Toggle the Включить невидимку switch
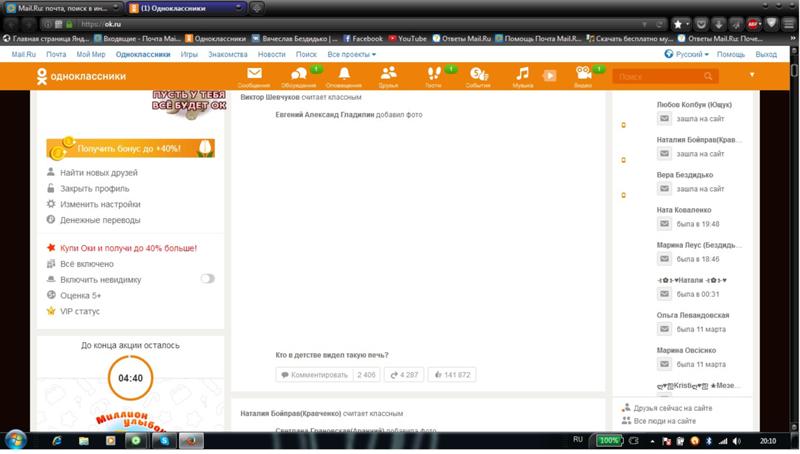The width and height of the screenshot is (800, 454). pyautogui.click(x=207, y=279)
